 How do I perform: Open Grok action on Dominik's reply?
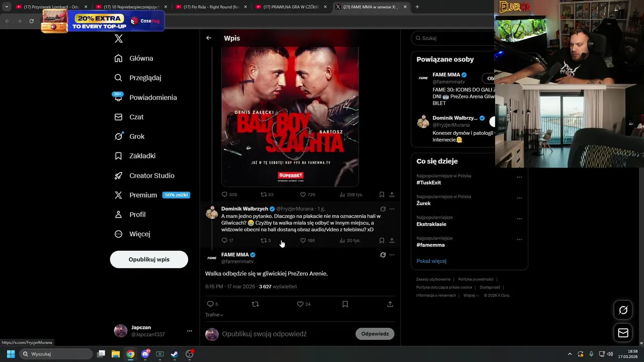(x=383, y=209)
